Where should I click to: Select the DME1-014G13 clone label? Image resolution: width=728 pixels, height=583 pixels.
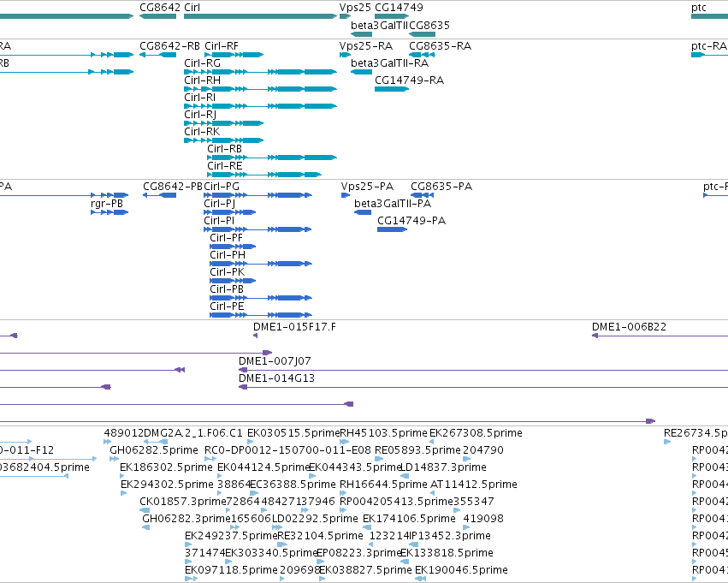tap(276, 378)
